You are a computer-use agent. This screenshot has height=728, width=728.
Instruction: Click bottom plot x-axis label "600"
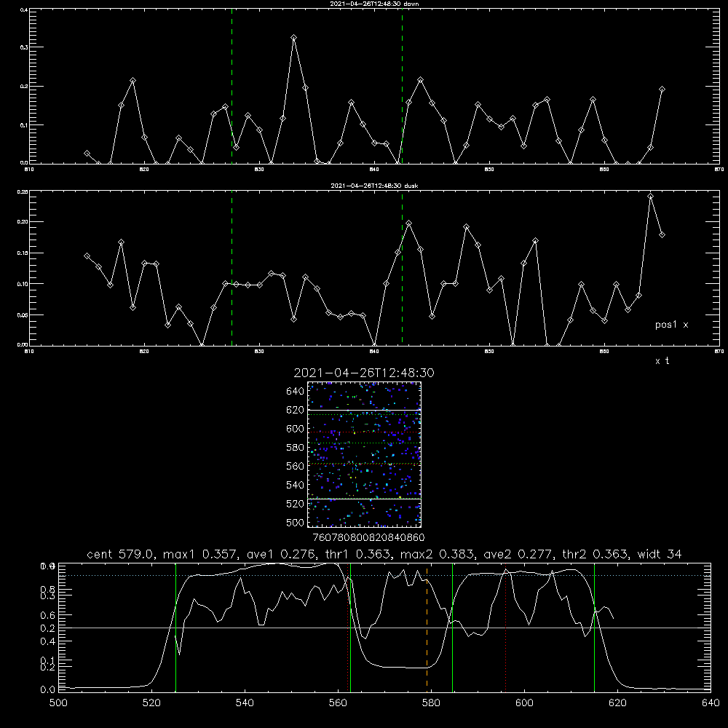(x=524, y=703)
